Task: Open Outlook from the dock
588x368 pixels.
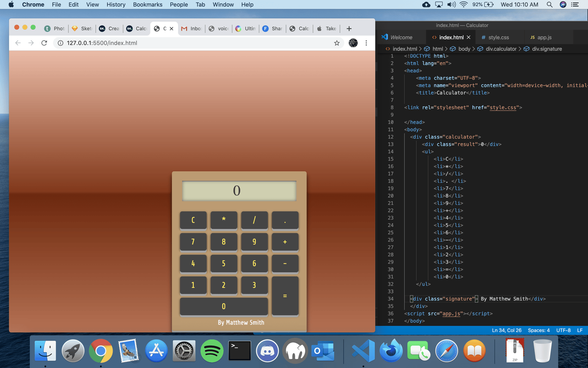Action: pyautogui.click(x=323, y=351)
